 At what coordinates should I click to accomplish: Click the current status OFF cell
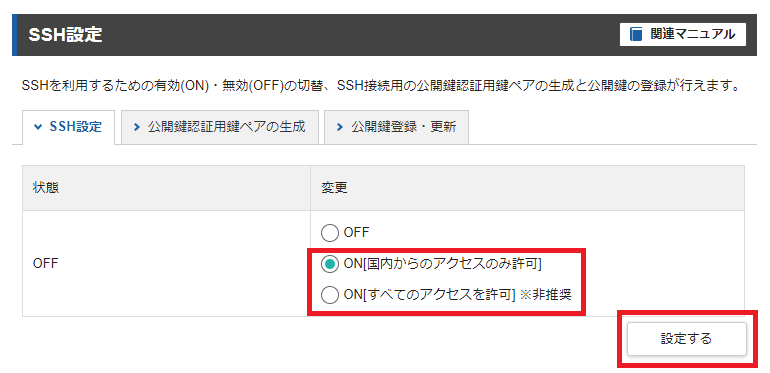(166, 264)
